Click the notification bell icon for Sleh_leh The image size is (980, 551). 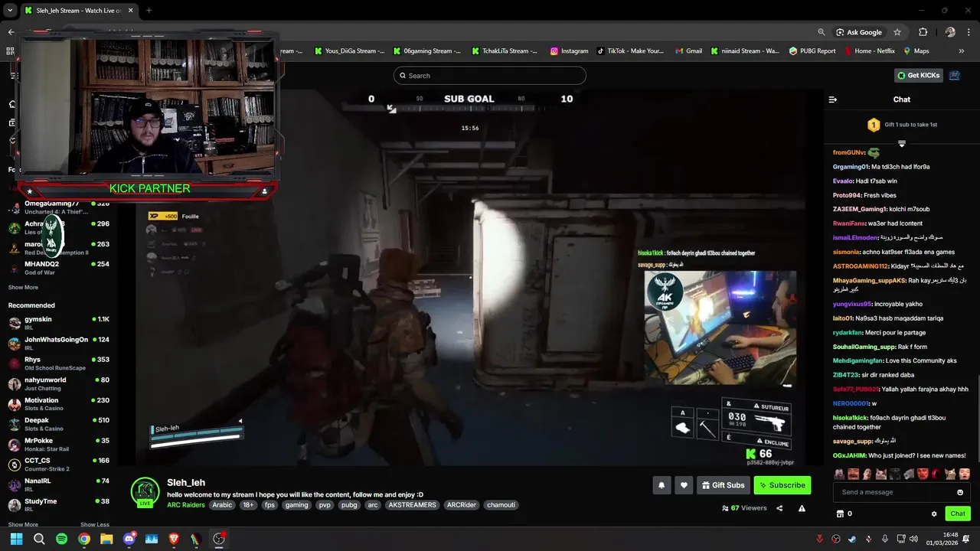coord(661,485)
